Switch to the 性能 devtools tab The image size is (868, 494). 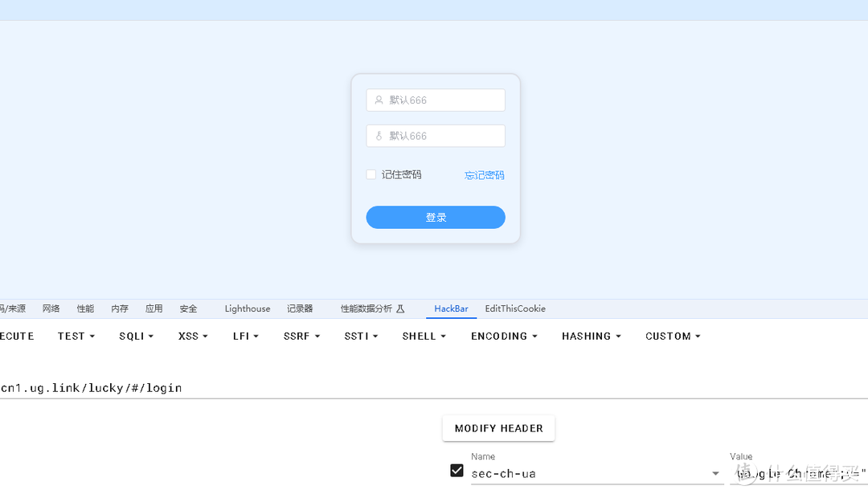[85, 308]
